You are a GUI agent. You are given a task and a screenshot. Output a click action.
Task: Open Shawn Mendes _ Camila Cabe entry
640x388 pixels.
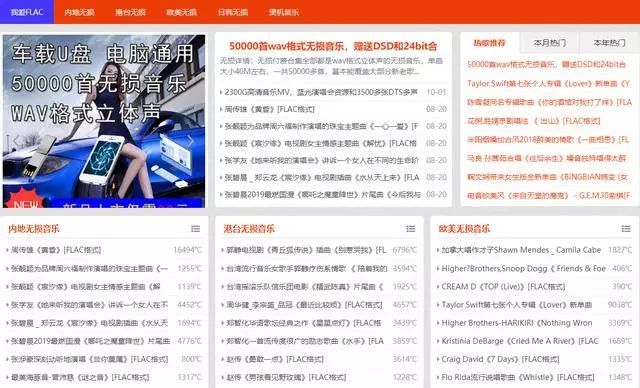coord(520,250)
